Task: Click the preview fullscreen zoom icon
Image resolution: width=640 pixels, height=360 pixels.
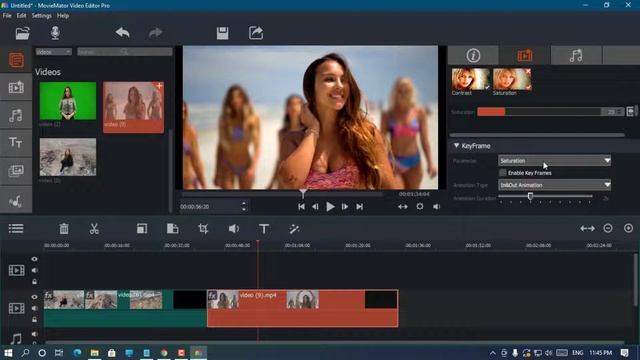Action: [420, 207]
